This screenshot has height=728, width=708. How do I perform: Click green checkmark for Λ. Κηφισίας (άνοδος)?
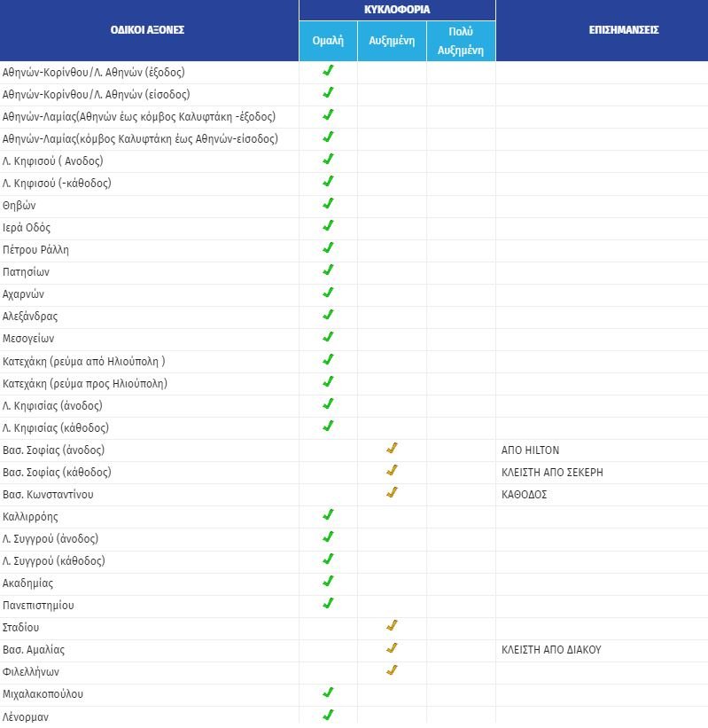click(328, 404)
